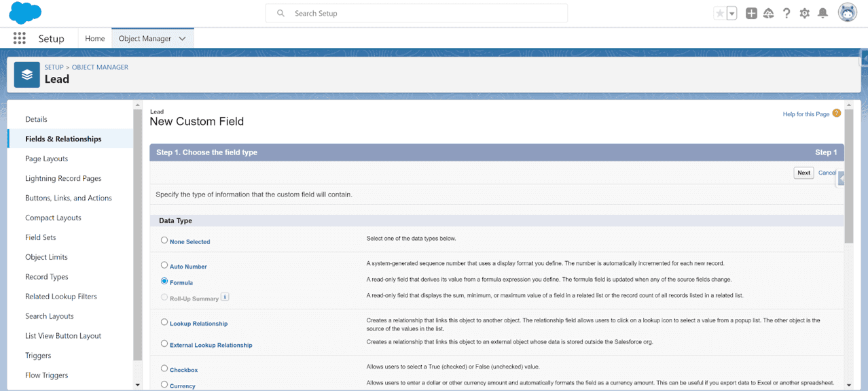Screen dimensions: 868x391
Task: Click the user avatar profile icon
Action: [x=848, y=13]
